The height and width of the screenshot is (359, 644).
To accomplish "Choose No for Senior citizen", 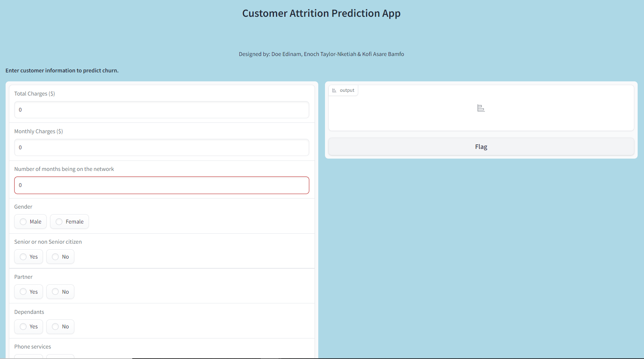I will [60, 256].
